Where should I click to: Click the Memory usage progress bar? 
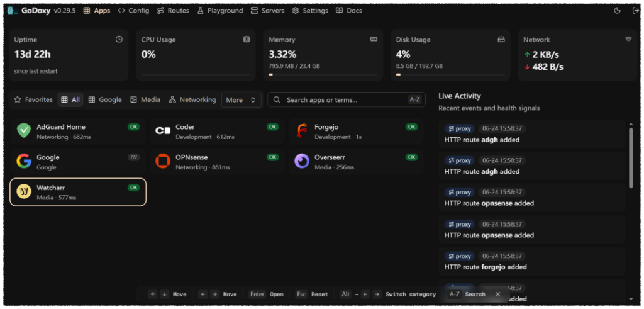323,74
